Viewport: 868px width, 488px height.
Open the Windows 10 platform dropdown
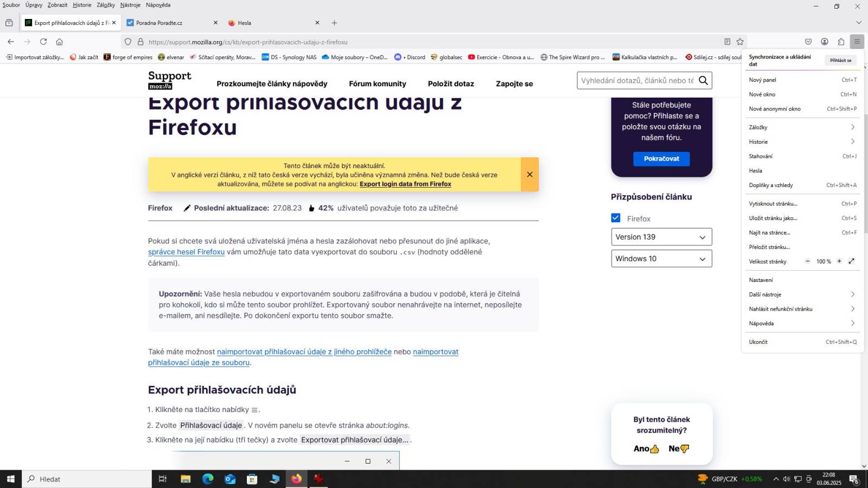pyautogui.click(x=661, y=259)
